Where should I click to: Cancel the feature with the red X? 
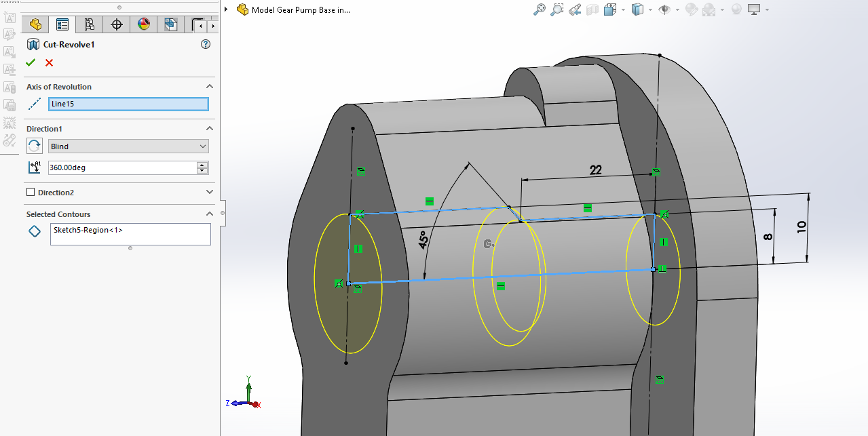point(49,62)
